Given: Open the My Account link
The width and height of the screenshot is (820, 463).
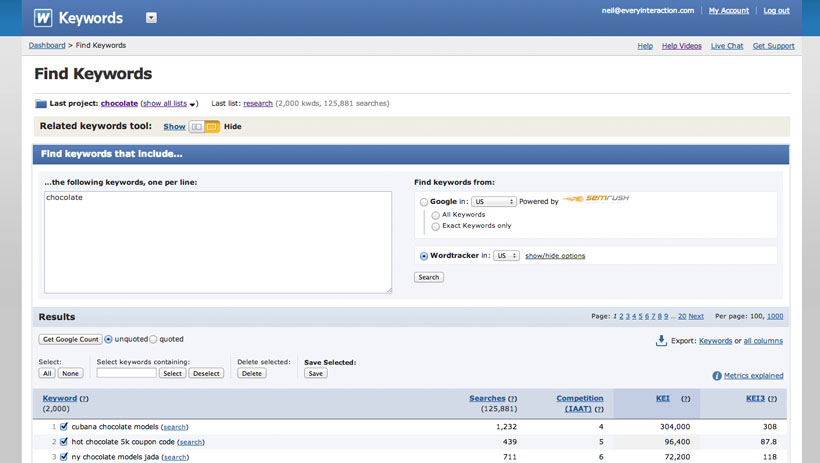Looking at the screenshot, I should click(728, 10).
